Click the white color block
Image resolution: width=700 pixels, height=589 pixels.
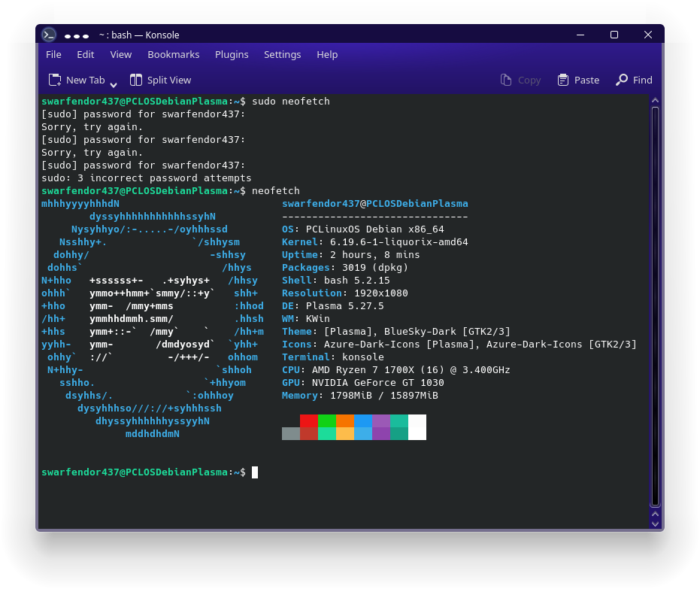click(417, 427)
